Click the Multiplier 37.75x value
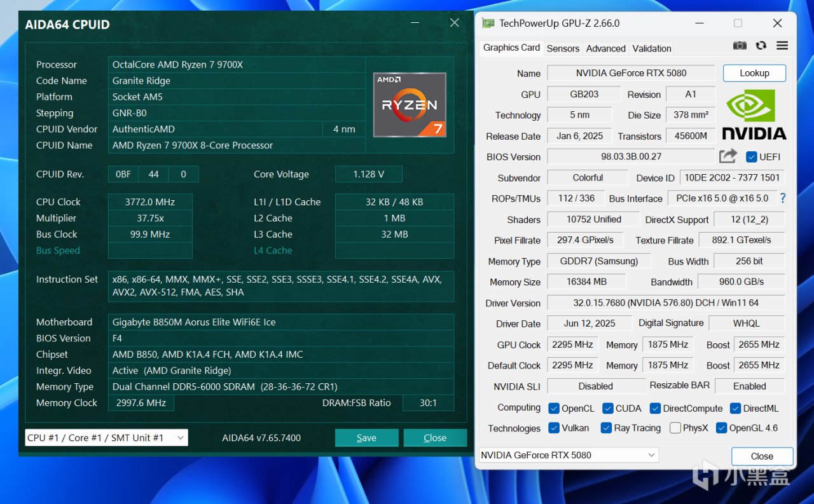Screen dimensions: 814x504 click(x=150, y=218)
